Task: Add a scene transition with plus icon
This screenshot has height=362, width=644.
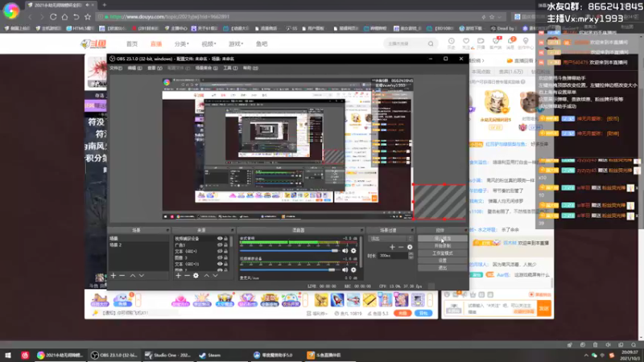Action: click(392, 247)
